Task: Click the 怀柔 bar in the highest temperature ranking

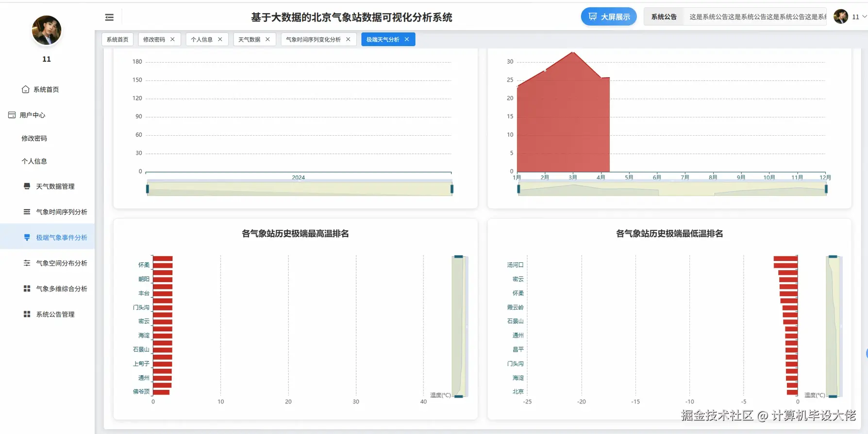Action: pyautogui.click(x=163, y=265)
